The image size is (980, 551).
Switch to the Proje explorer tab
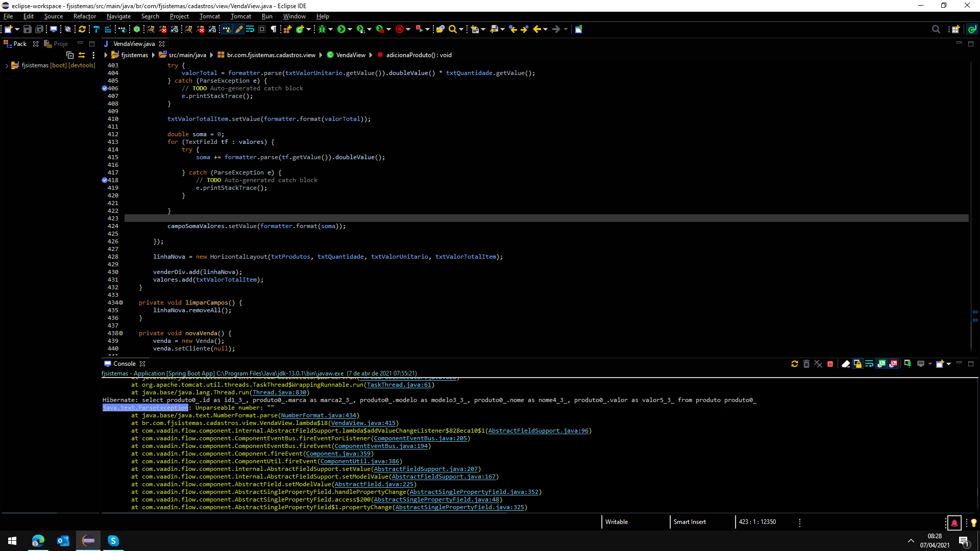coord(56,44)
